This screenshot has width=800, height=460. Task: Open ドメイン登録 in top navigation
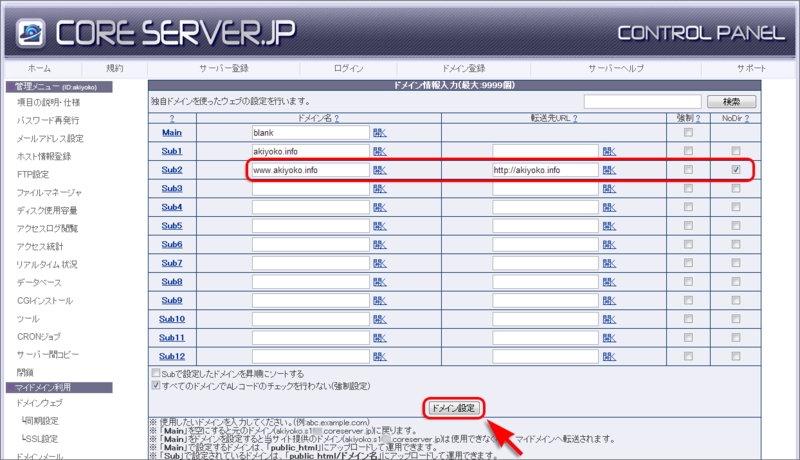(463, 68)
